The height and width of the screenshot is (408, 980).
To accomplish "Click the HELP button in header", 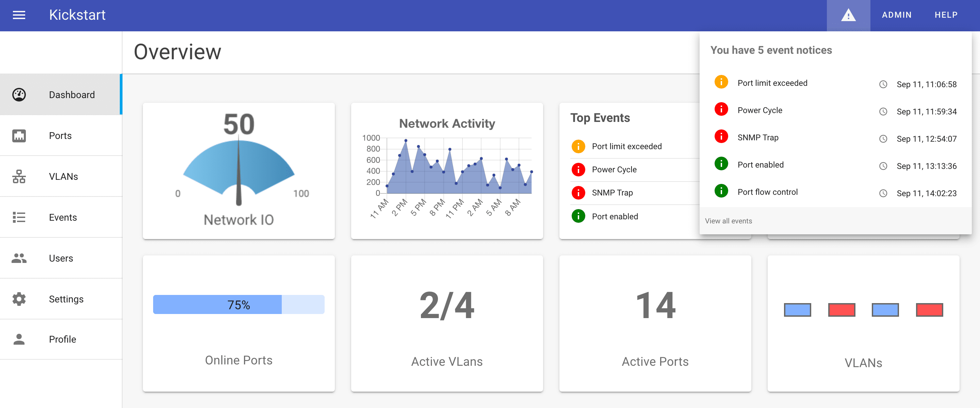I will 946,15.
